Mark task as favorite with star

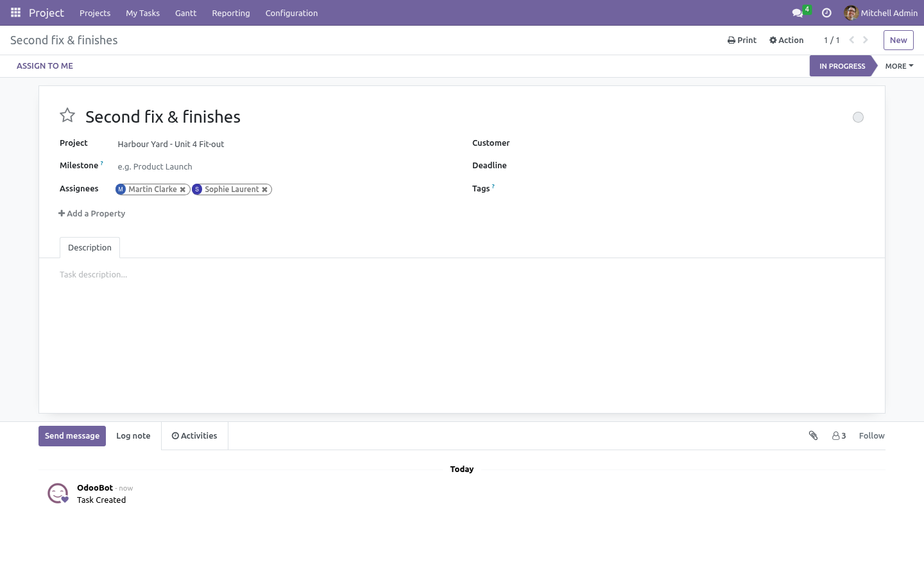click(67, 116)
